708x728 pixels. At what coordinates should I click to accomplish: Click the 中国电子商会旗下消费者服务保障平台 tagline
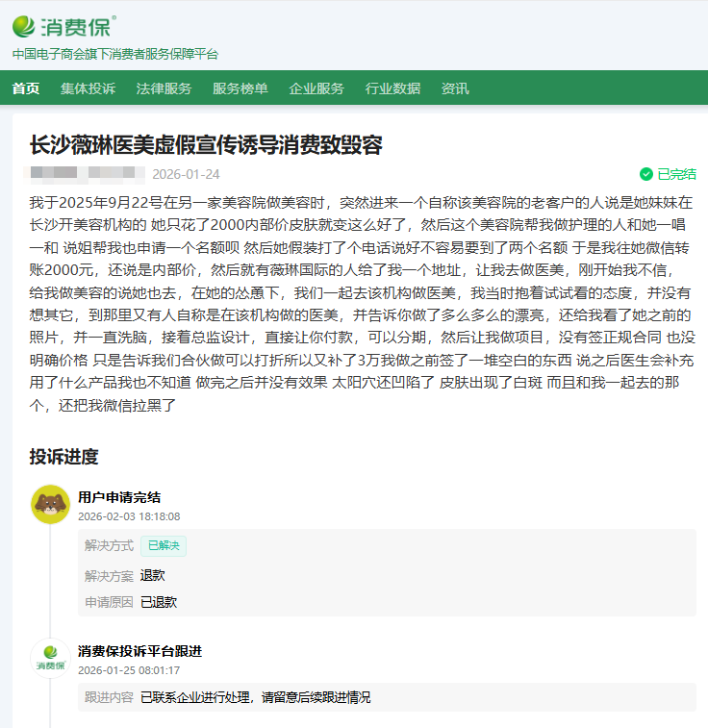tap(115, 54)
